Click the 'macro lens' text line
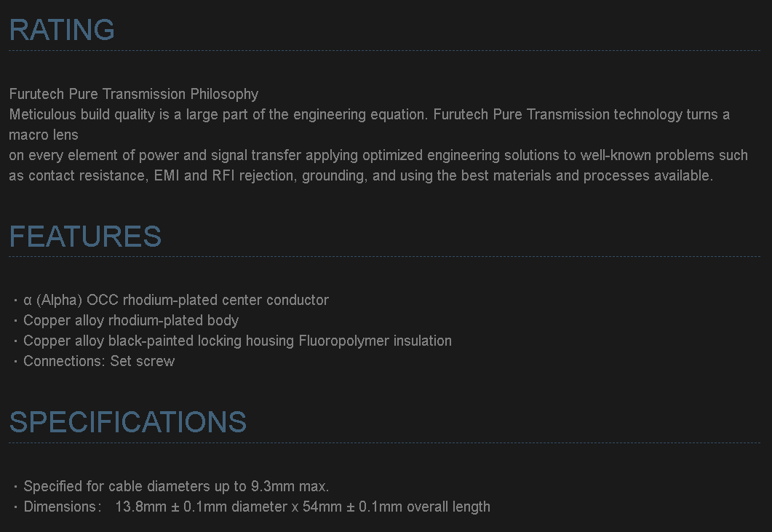The width and height of the screenshot is (772, 532). [x=44, y=135]
